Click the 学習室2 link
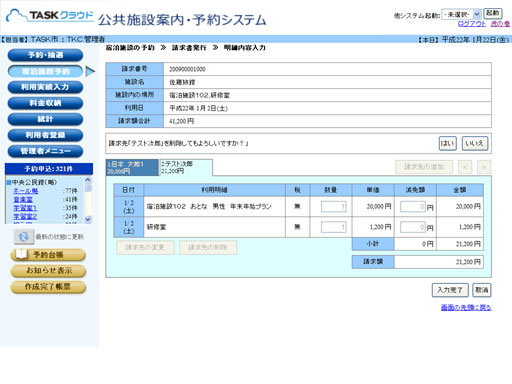The image size is (512, 384). tap(25, 217)
